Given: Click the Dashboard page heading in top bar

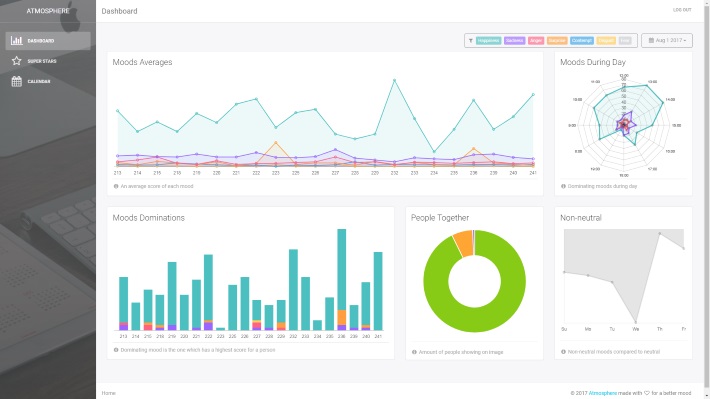Looking at the screenshot, I should (120, 11).
